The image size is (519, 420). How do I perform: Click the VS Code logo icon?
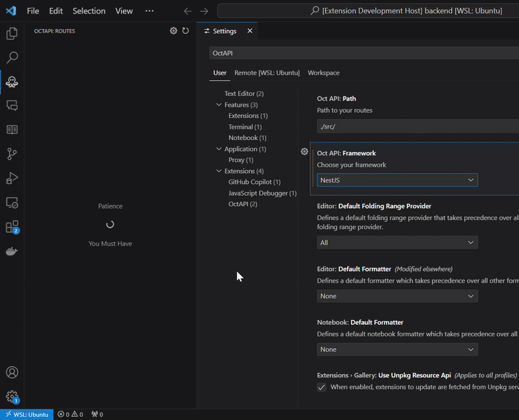pyautogui.click(x=11, y=10)
